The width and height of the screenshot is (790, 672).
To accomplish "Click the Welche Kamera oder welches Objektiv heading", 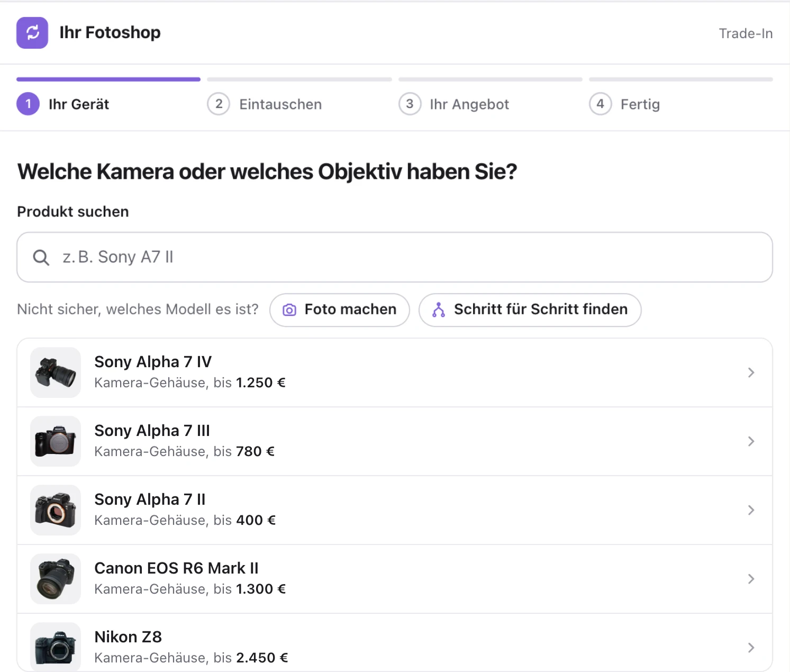I will [x=267, y=172].
